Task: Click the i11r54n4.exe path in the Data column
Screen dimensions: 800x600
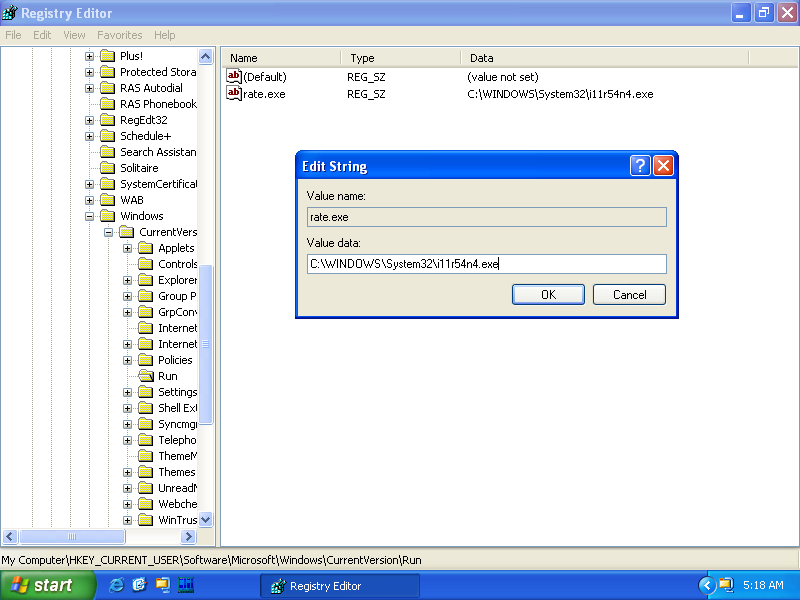Action: [560, 94]
